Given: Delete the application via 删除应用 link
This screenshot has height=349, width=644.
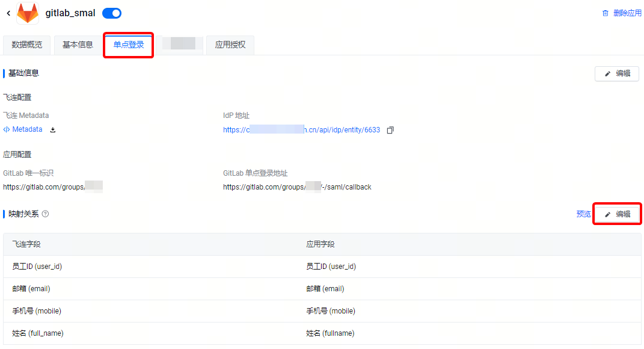Looking at the screenshot, I should point(627,13).
